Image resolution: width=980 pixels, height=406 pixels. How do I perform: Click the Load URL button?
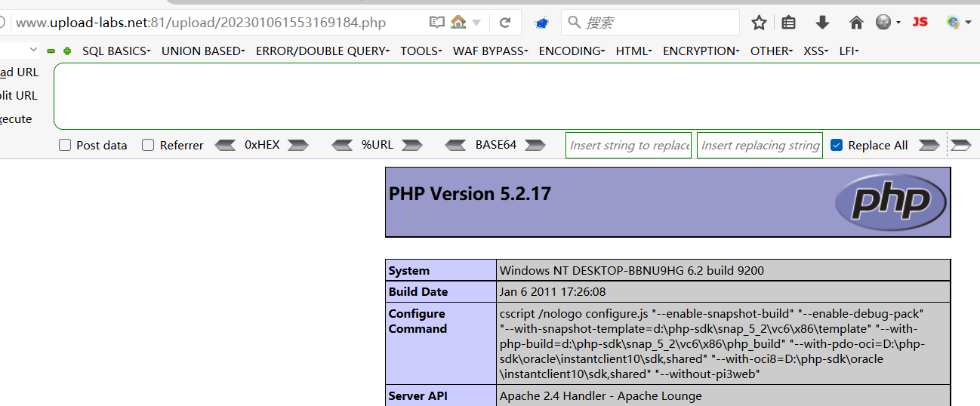click(x=19, y=72)
